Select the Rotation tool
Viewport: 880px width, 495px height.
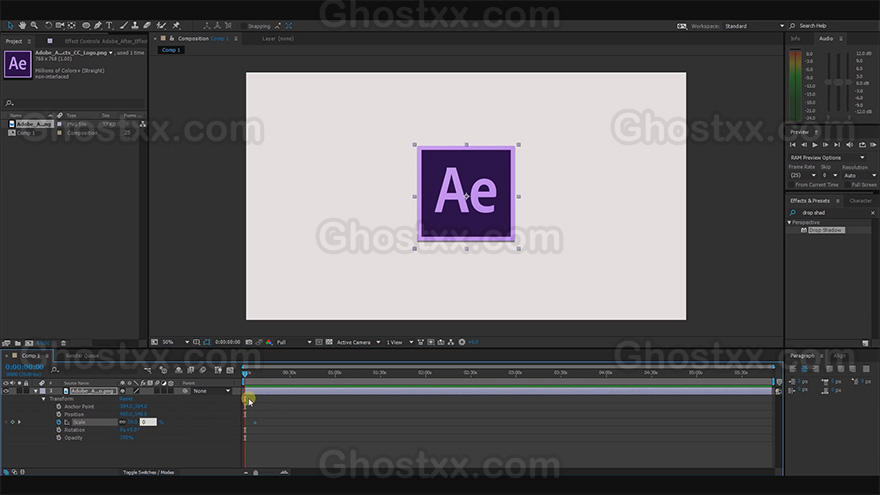coord(48,25)
